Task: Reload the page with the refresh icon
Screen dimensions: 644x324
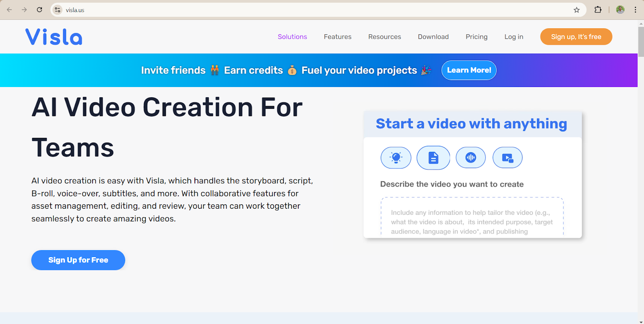Action: 39,10
